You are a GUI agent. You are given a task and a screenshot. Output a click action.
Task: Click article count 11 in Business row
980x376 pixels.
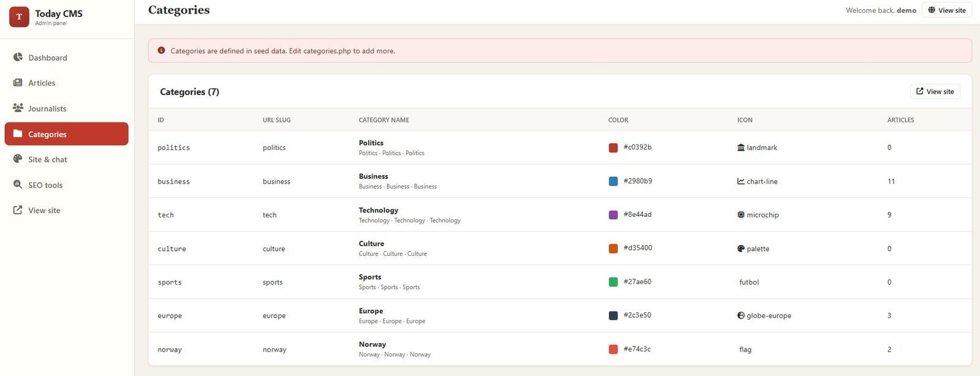point(891,181)
